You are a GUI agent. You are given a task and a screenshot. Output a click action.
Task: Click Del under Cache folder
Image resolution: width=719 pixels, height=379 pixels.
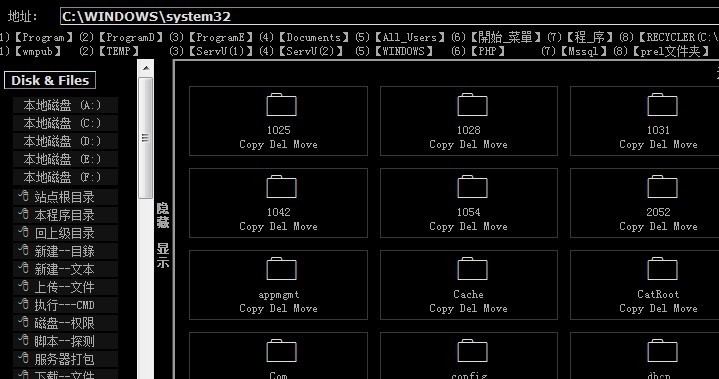tap(468, 308)
